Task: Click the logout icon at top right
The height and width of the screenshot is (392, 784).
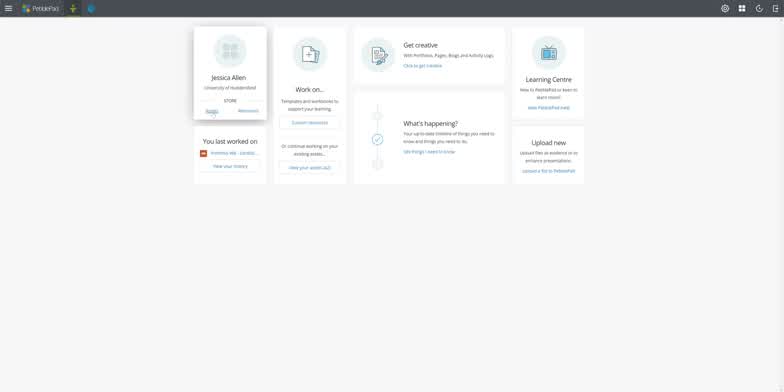Action: pyautogui.click(x=776, y=8)
